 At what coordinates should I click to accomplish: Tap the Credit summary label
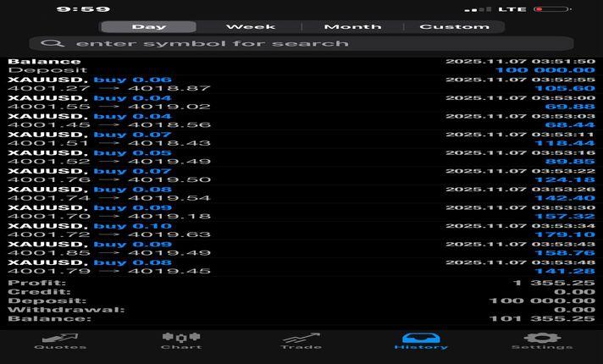click(x=39, y=292)
